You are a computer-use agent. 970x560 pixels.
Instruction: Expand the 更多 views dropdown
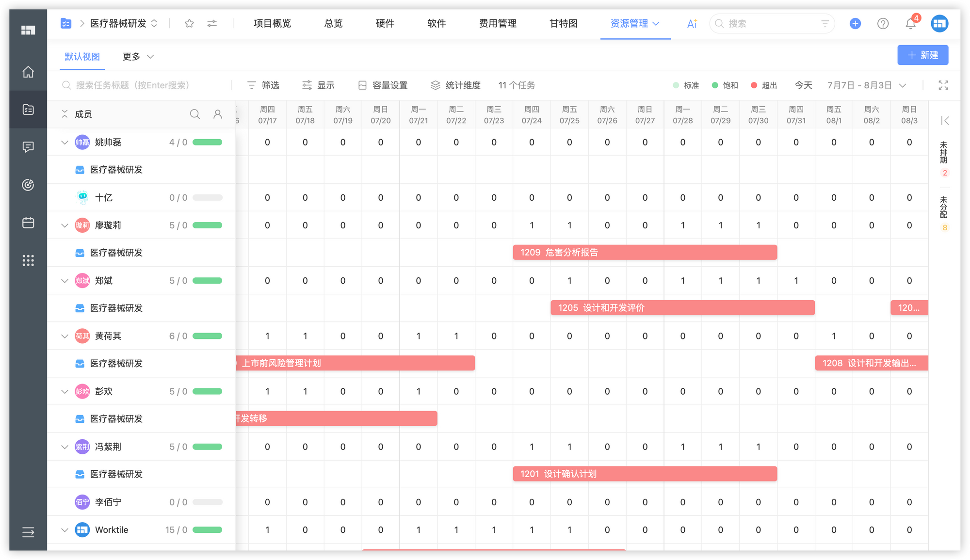point(138,57)
